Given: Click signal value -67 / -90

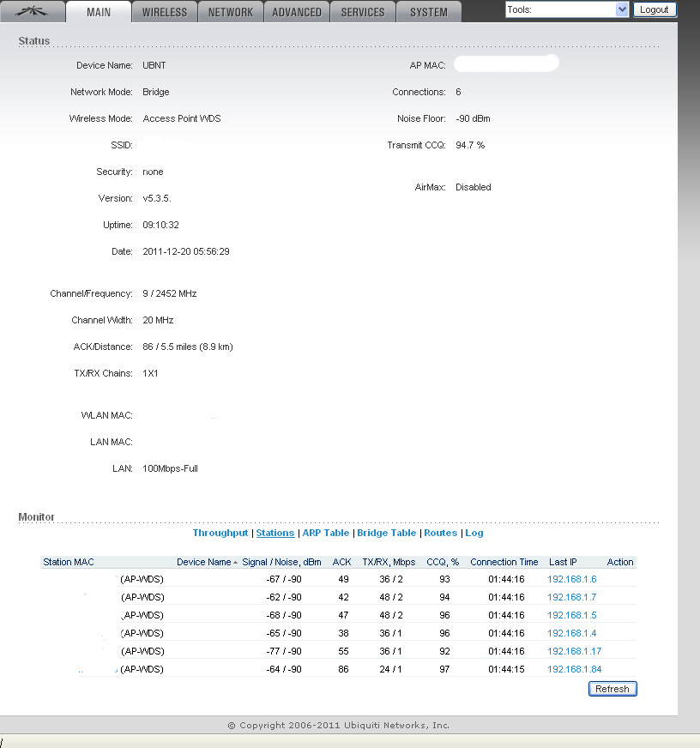Looking at the screenshot, I should coord(284,579).
